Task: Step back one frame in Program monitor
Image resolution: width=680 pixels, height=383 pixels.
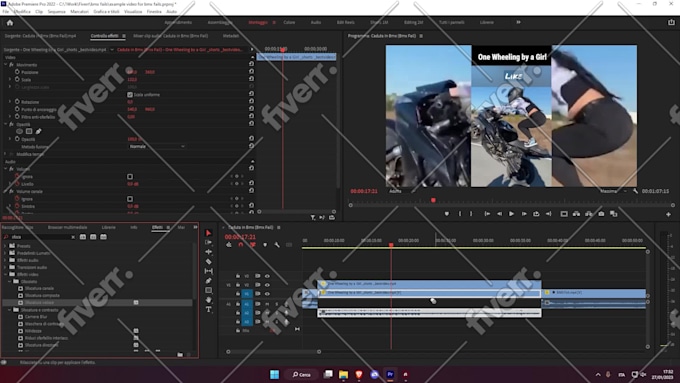Action: pos(500,214)
